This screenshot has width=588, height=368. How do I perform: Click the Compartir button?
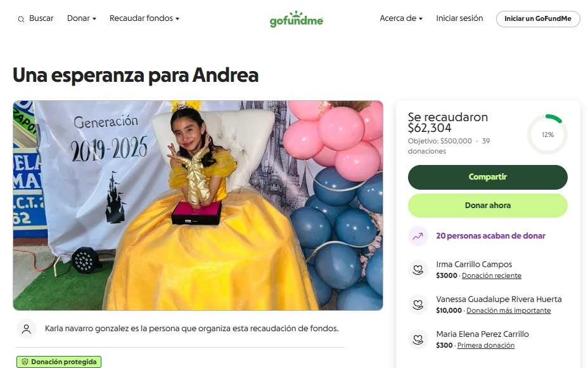point(487,177)
